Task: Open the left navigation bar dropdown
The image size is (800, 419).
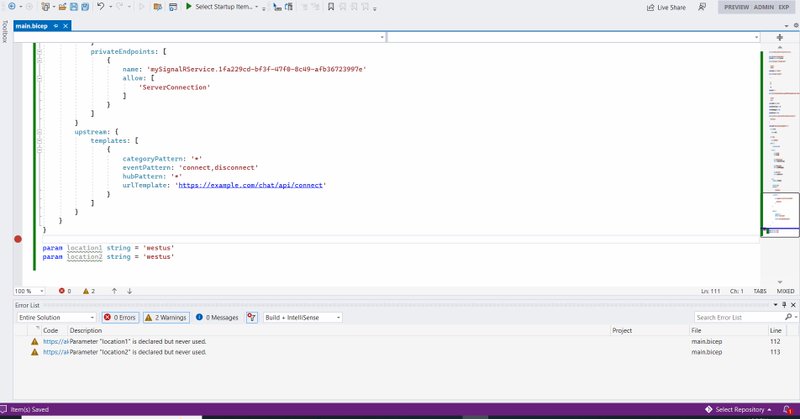Action: [x=382, y=37]
